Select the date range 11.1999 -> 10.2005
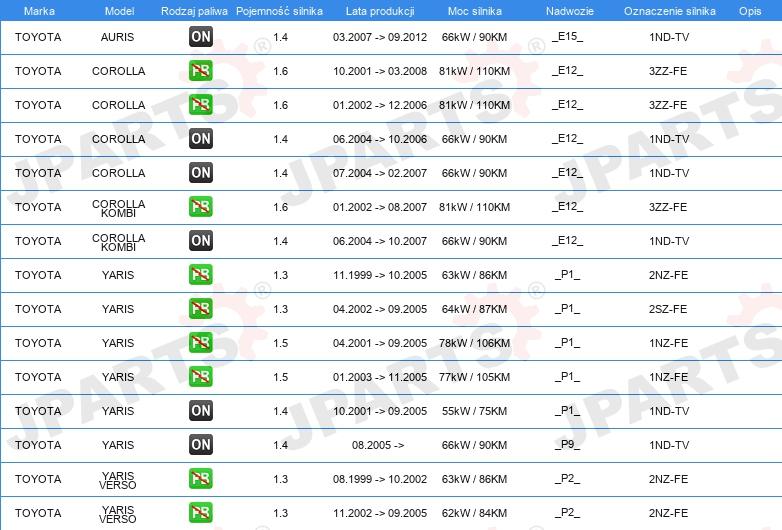 point(380,275)
